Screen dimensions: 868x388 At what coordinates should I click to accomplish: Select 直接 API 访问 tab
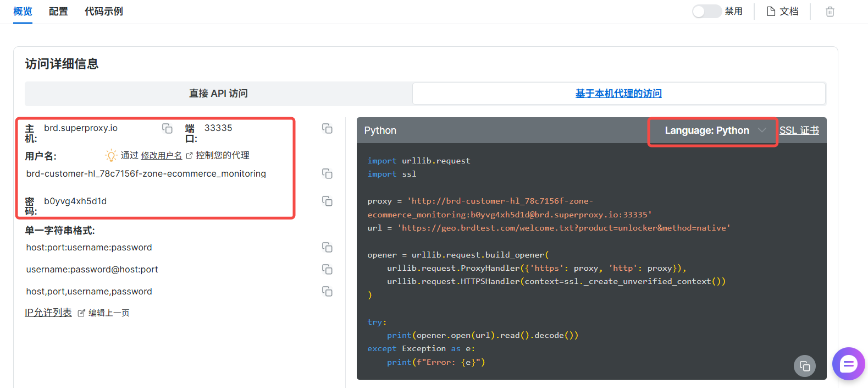(219, 94)
